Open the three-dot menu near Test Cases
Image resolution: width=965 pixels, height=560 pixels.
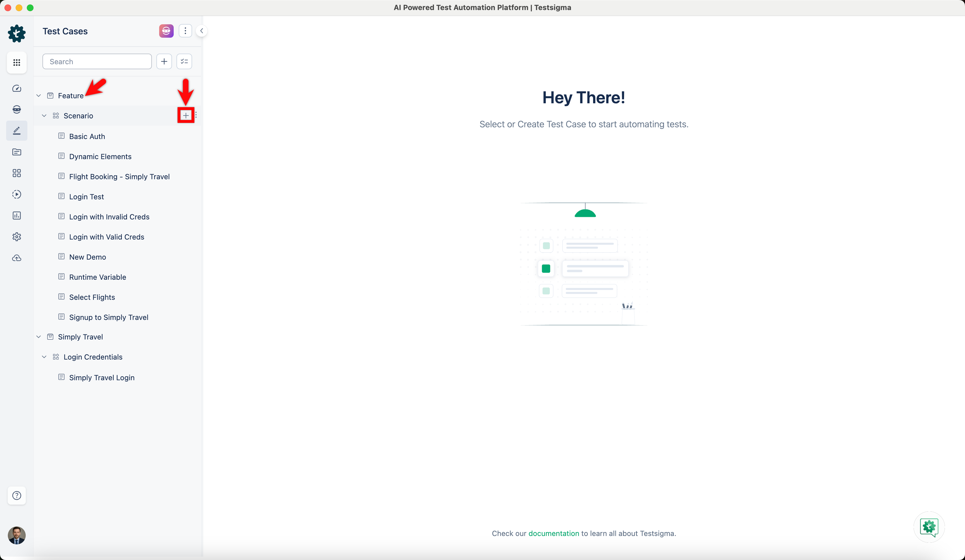[186, 31]
